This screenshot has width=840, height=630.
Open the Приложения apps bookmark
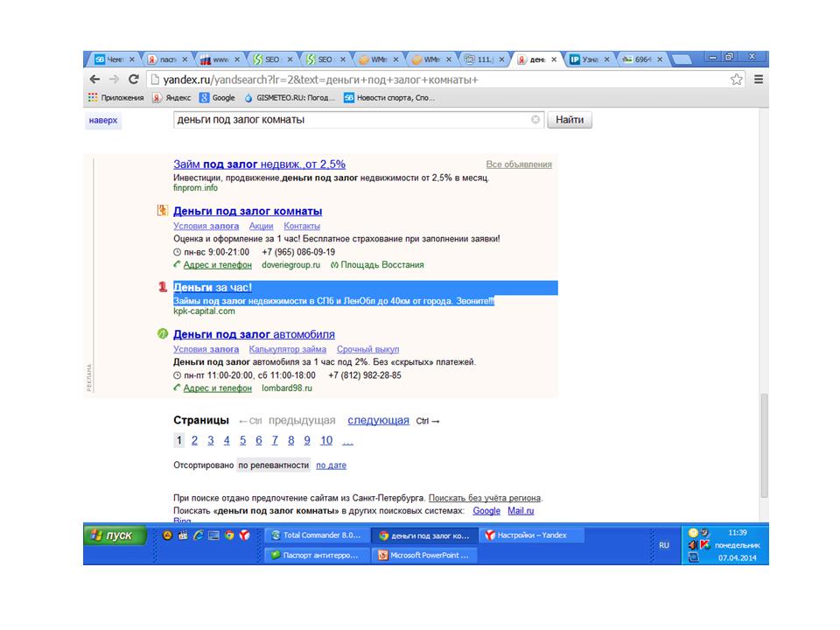point(116,97)
